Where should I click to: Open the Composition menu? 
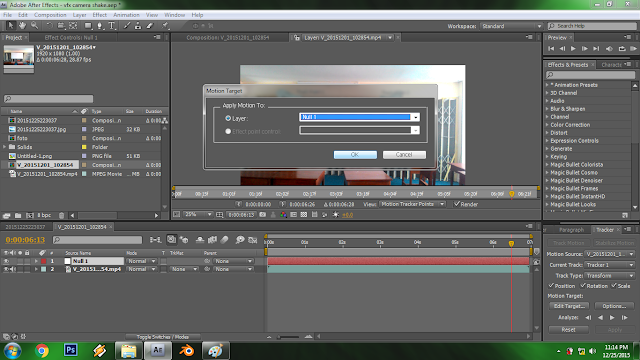click(50, 15)
